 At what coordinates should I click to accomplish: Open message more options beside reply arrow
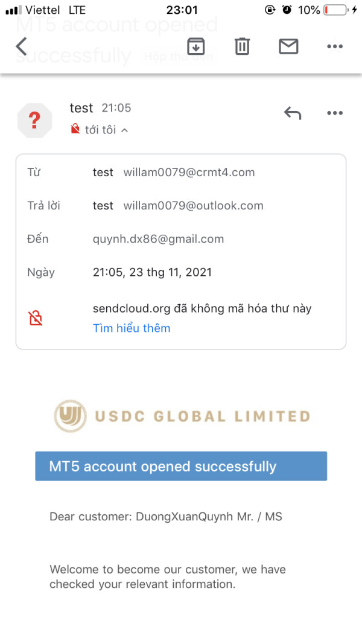point(334,113)
